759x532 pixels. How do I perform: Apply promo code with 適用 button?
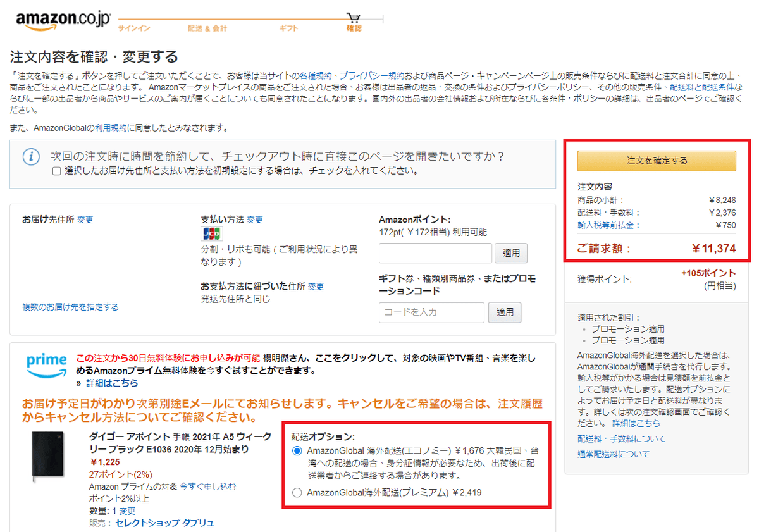click(505, 312)
